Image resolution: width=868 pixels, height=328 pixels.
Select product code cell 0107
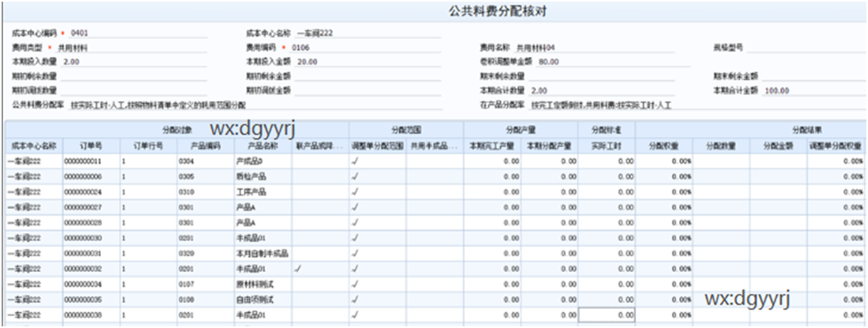pos(205,284)
